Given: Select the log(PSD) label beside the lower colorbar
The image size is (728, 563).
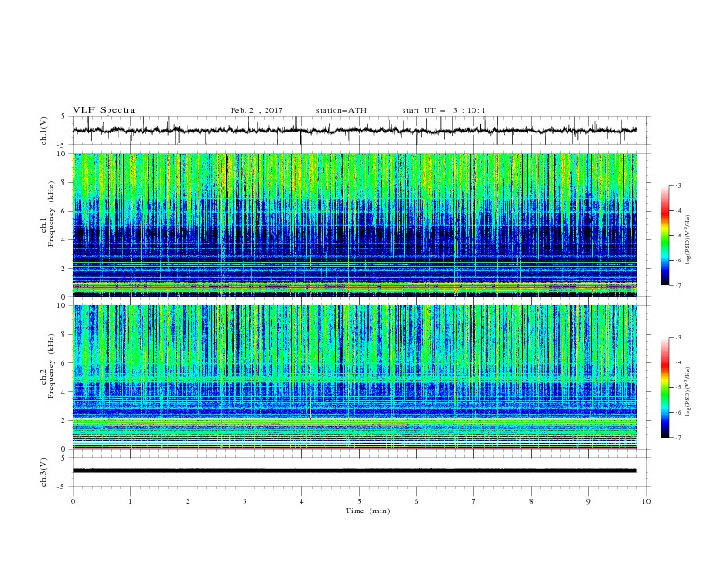Looking at the screenshot, I should pos(688,392).
